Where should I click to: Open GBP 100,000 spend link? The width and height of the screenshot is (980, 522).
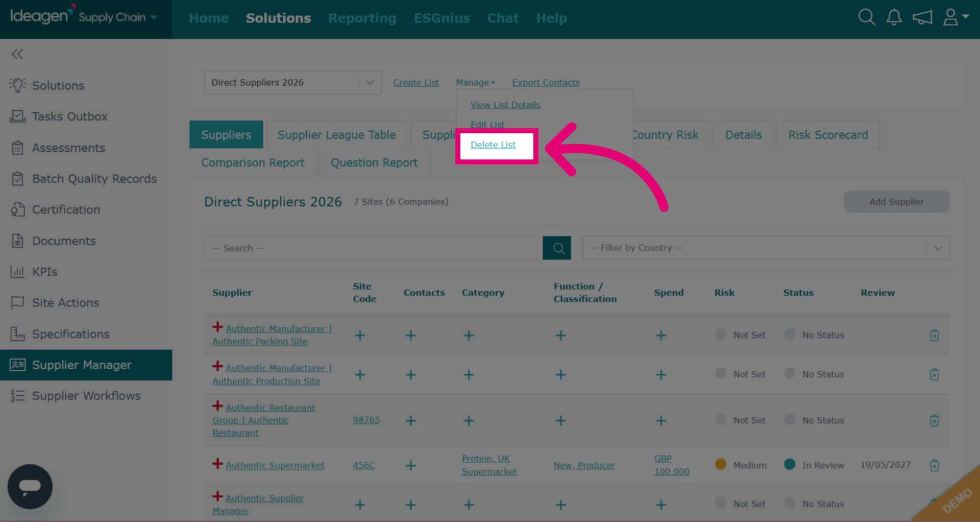(x=672, y=465)
